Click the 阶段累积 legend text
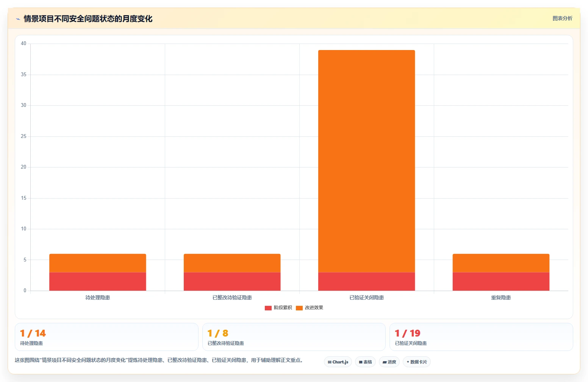Viewport: 588px width, 382px height. coord(283,308)
